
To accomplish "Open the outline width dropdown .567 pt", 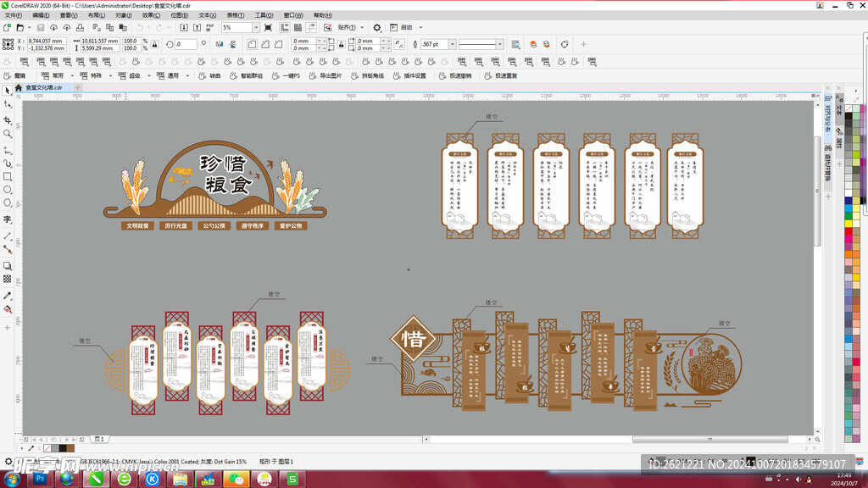I will click(450, 44).
